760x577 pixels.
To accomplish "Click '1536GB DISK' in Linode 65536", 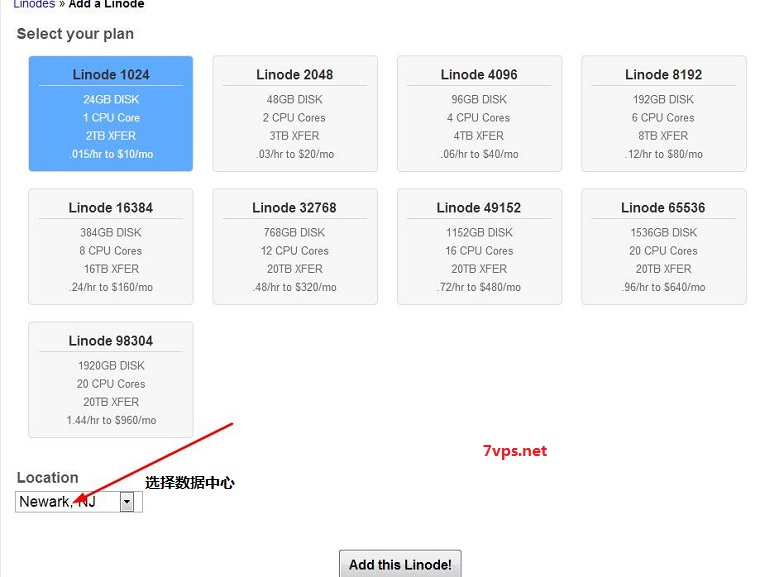I will (x=664, y=233).
